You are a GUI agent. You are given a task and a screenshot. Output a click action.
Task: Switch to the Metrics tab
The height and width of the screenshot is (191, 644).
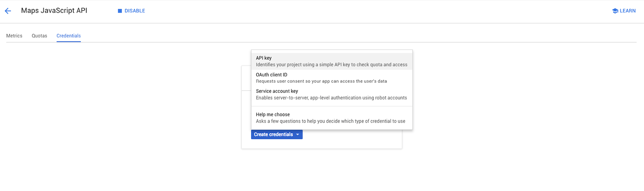click(14, 36)
